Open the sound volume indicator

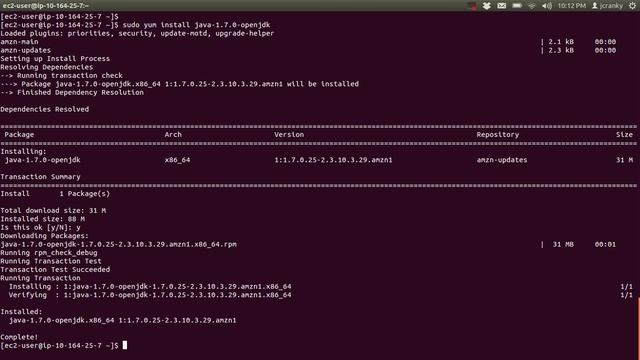tap(547, 6)
